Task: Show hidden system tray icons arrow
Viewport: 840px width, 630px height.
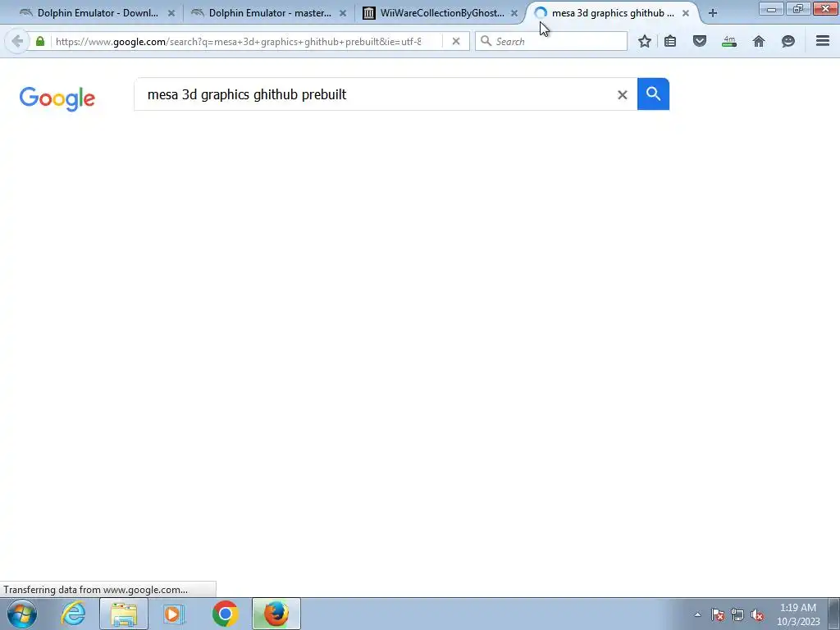Action: tap(697, 614)
